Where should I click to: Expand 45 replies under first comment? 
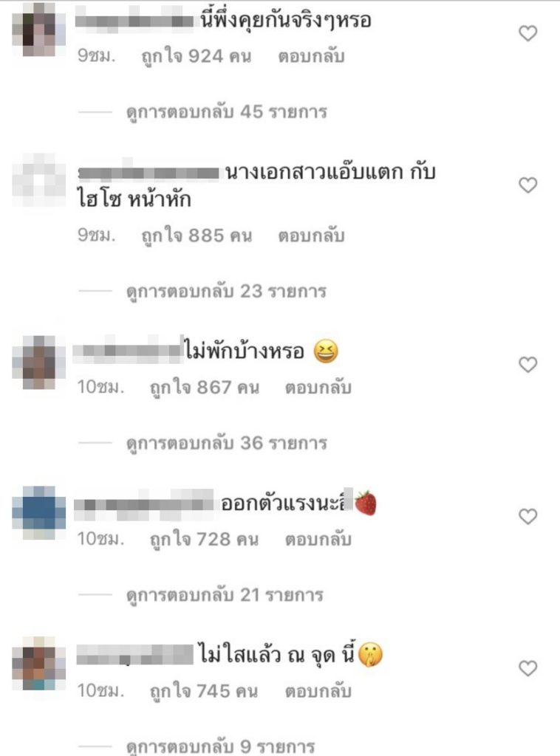pyautogui.click(x=227, y=112)
